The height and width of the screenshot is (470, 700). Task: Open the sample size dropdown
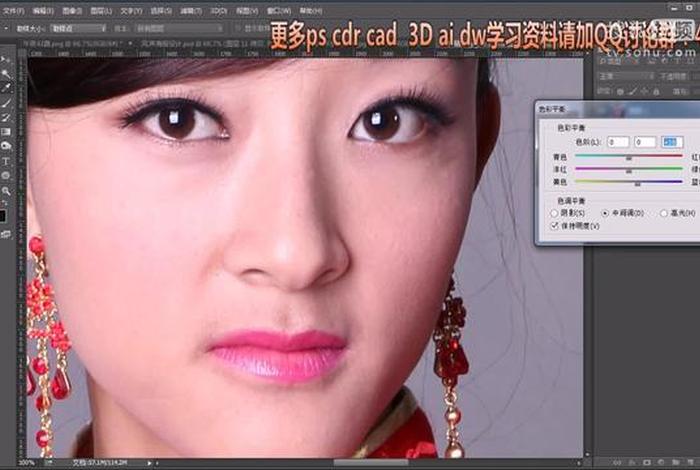click(79, 28)
